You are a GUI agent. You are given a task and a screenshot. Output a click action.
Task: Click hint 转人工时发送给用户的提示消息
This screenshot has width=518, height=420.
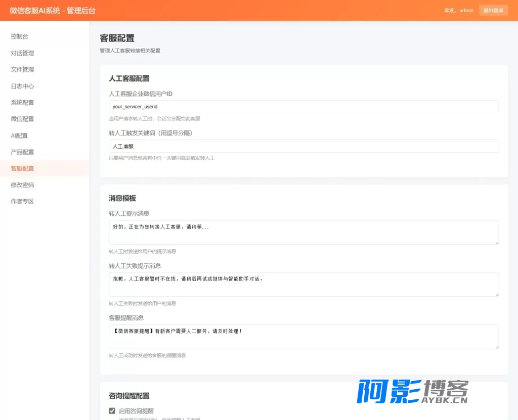142,251
